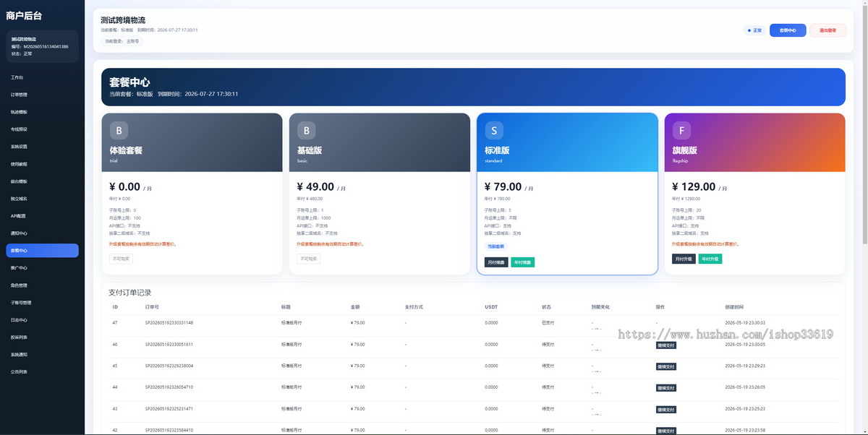Open 订单管理 in the sidebar
The height and width of the screenshot is (435, 868).
pos(42,94)
